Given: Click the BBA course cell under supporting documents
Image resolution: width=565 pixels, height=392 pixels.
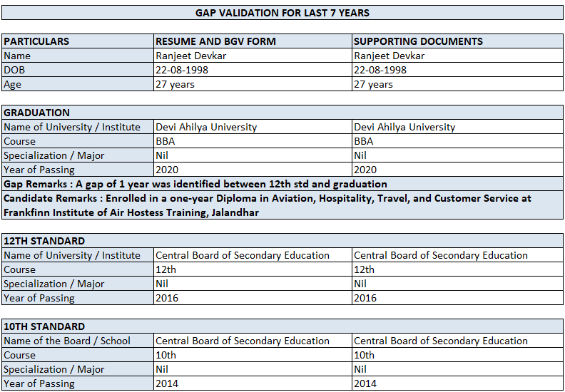Looking at the screenshot, I should (457, 141).
